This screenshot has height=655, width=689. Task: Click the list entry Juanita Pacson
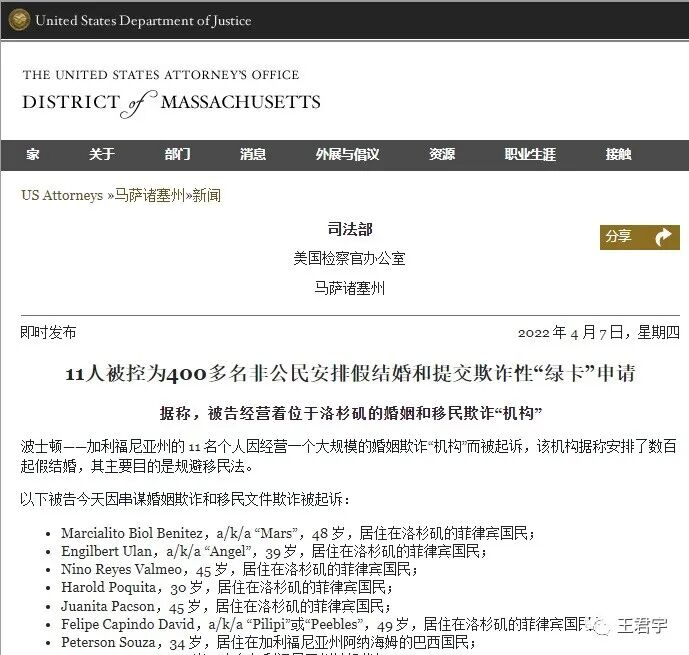tap(226, 606)
